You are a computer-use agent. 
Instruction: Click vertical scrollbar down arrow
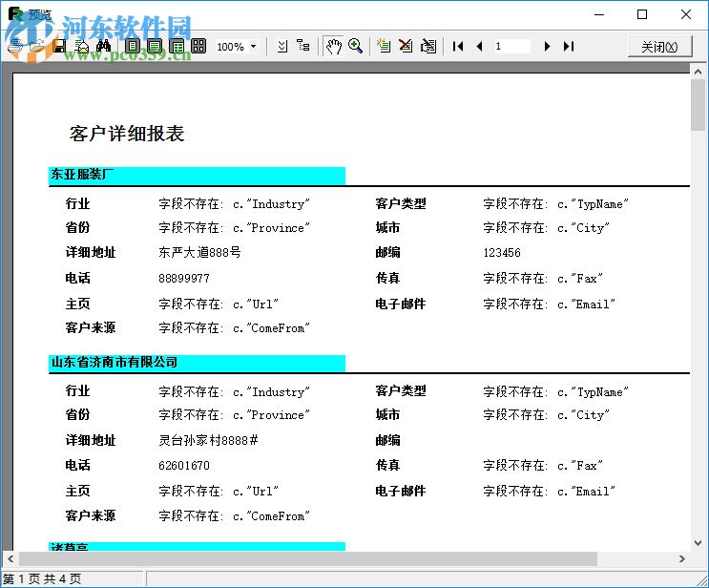point(698,543)
